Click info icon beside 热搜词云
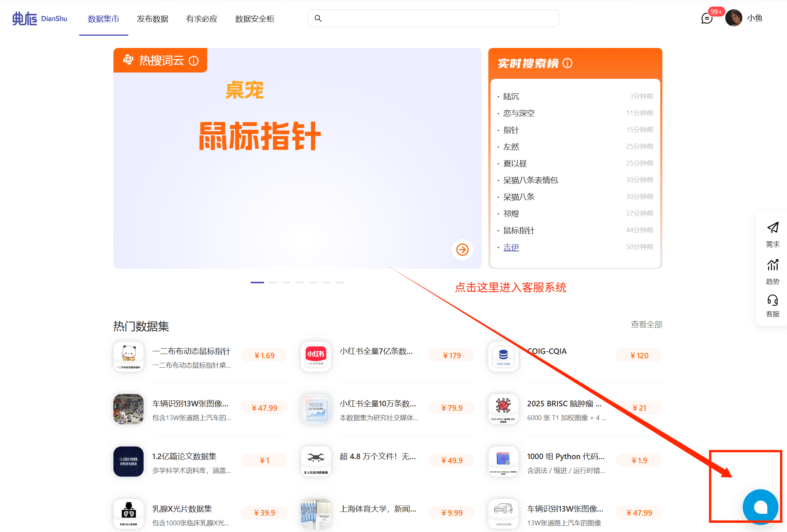Viewport: 787px width, 532px height. [194, 61]
